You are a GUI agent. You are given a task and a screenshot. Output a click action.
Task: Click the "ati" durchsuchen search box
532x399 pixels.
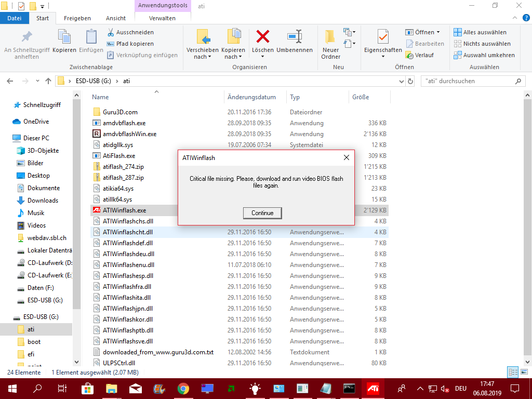pos(473,81)
